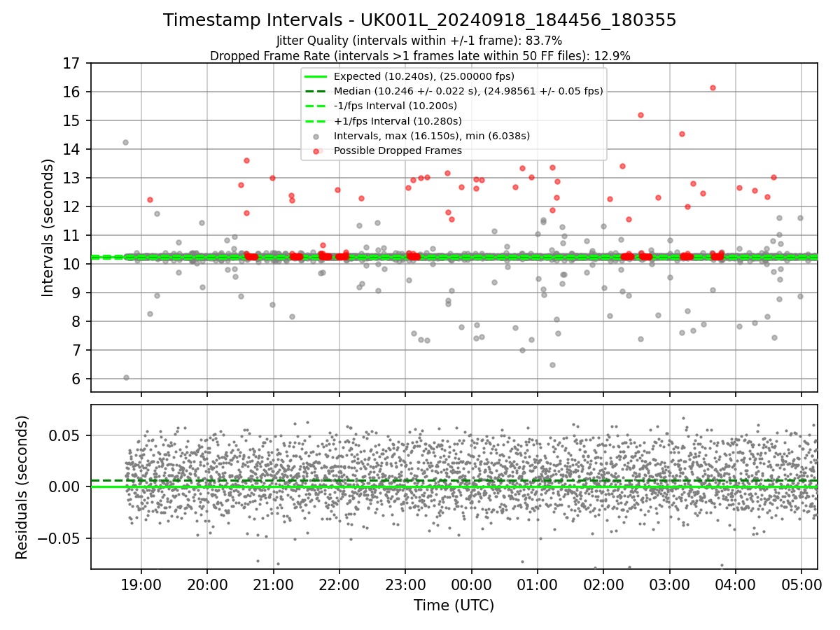Click the 6 tick on the intervals axis
This screenshot has height=630, width=840.
[76, 379]
